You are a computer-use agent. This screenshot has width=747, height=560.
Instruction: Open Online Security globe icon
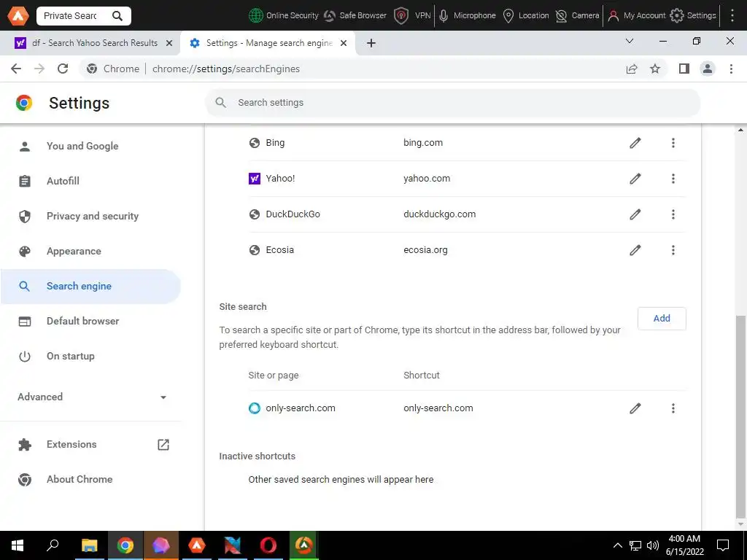[256, 16]
